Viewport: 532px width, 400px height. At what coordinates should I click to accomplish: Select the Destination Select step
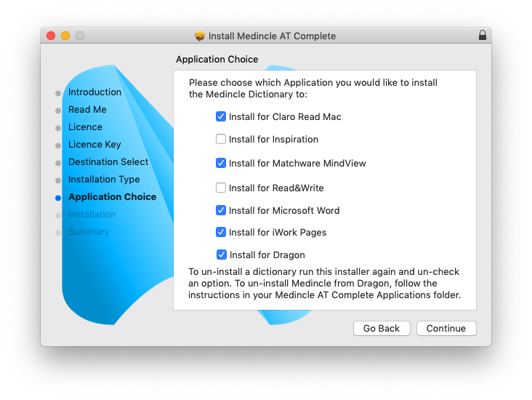point(108,161)
